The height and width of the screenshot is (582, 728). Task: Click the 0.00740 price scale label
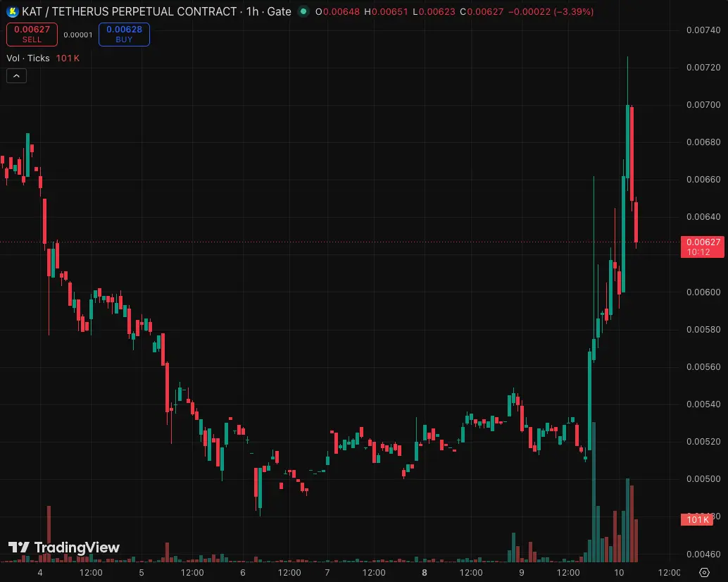[703, 30]
